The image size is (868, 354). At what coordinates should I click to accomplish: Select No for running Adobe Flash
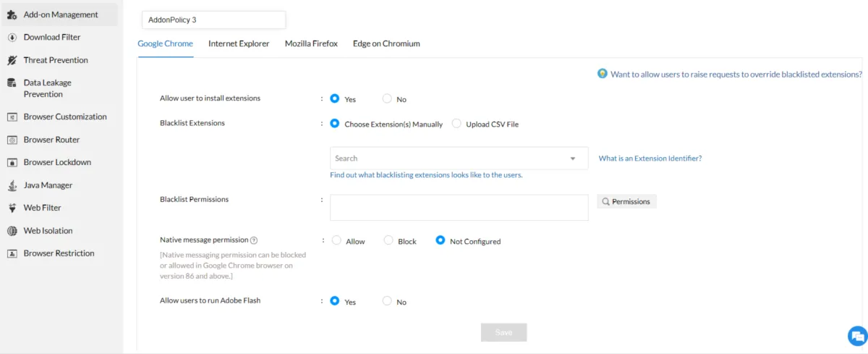(x=387, y=301)
